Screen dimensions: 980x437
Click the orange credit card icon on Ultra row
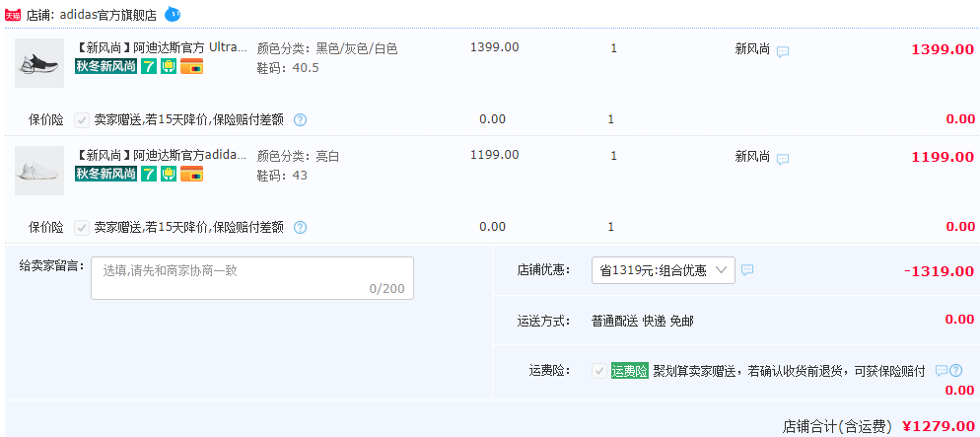point(192,66)
